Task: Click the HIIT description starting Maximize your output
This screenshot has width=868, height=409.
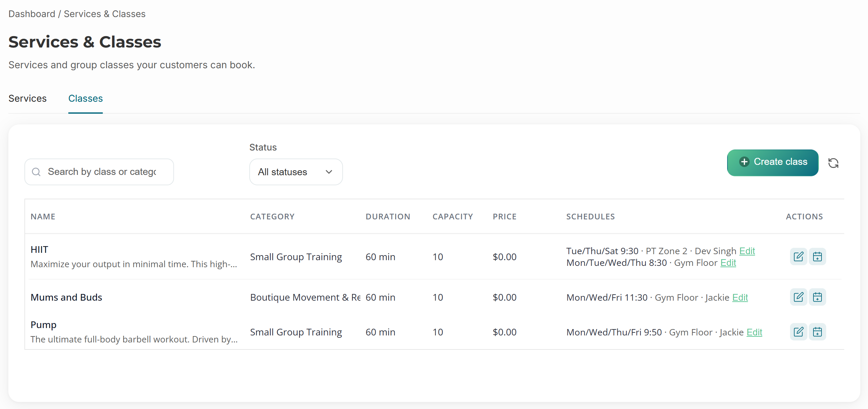Action: pyautogui.click(x=134, y=264)
